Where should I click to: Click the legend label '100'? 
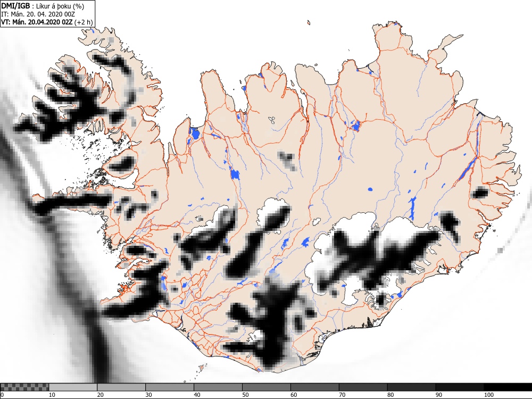pos(489,395)
